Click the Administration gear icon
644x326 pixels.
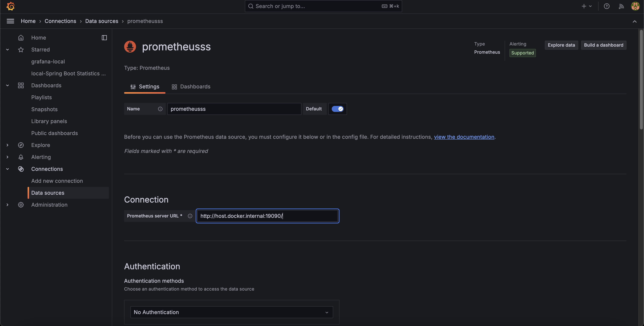(21, 205)
